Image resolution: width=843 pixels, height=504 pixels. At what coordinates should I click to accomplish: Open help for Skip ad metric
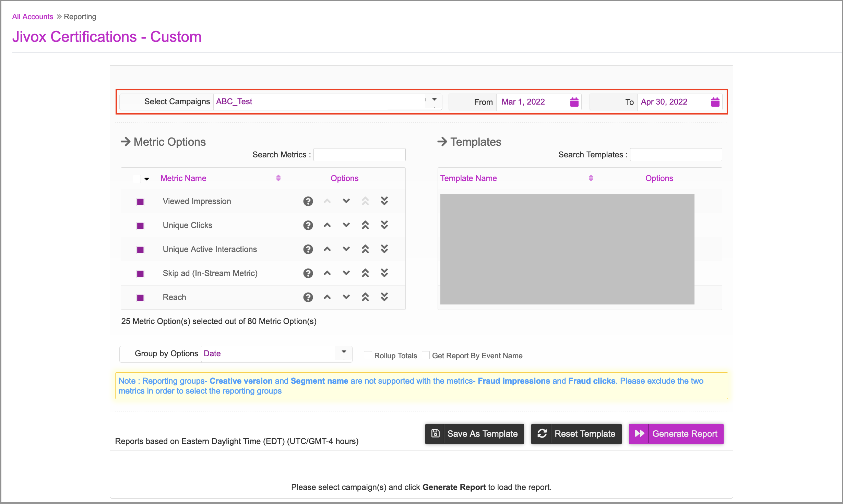click(x=308, y=273)
